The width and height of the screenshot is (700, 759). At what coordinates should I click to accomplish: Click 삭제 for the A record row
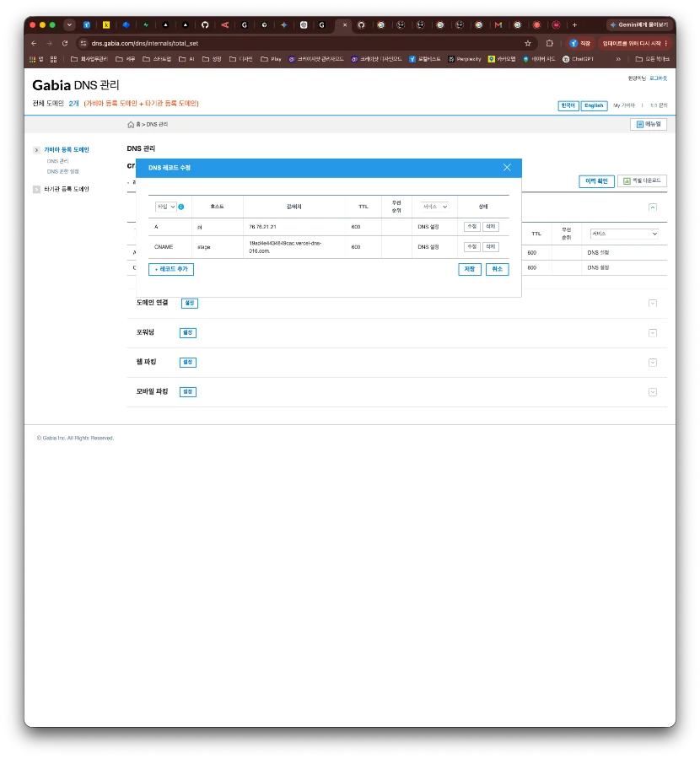490,227
